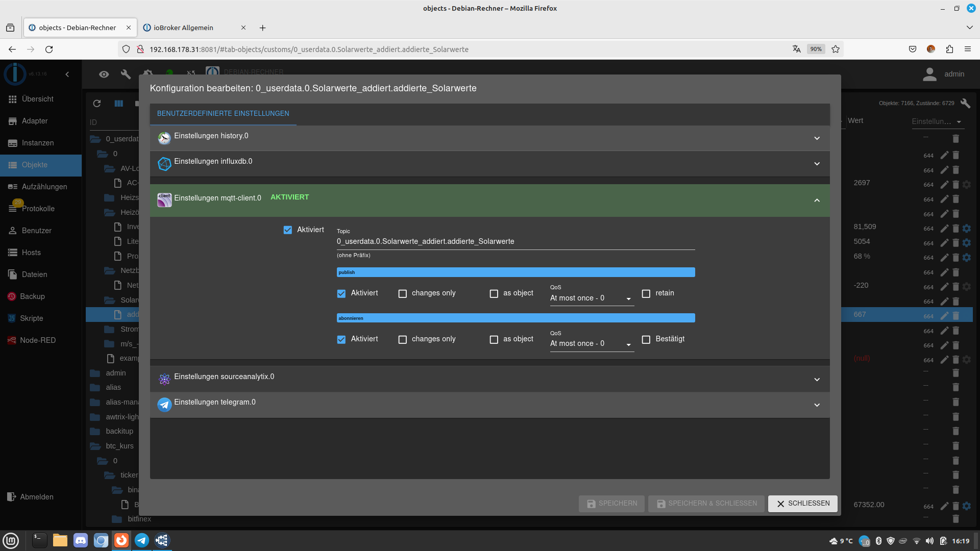Toggle Bestätigt checkbox under abonnieren

pyautogui.click(x=646, y=340)
